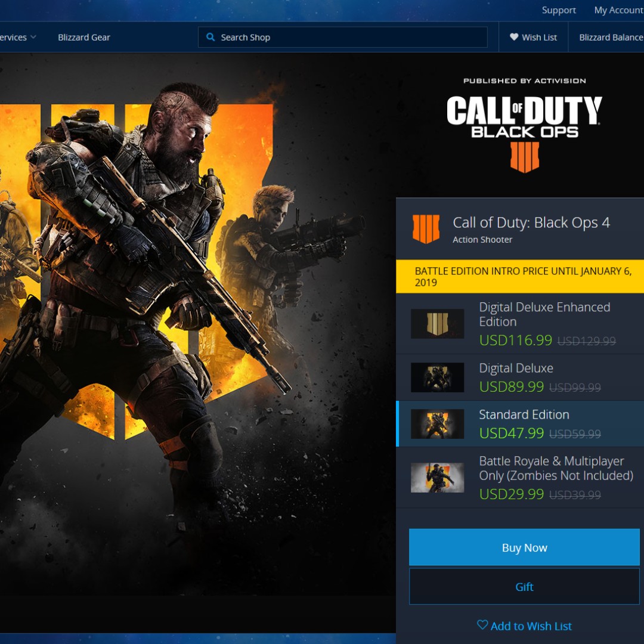Click the Wish List heart icon in navbar

(514, 36)
